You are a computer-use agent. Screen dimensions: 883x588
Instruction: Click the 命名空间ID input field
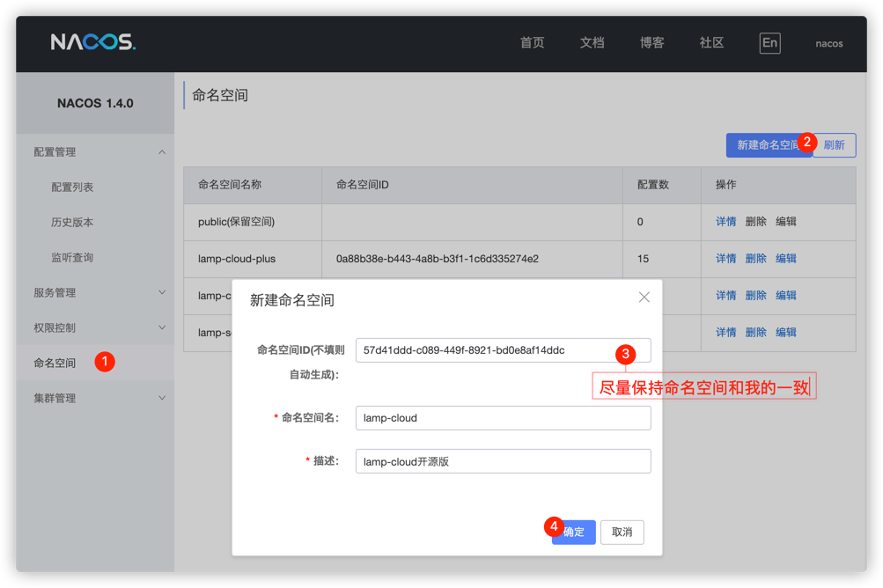[484, 350]
